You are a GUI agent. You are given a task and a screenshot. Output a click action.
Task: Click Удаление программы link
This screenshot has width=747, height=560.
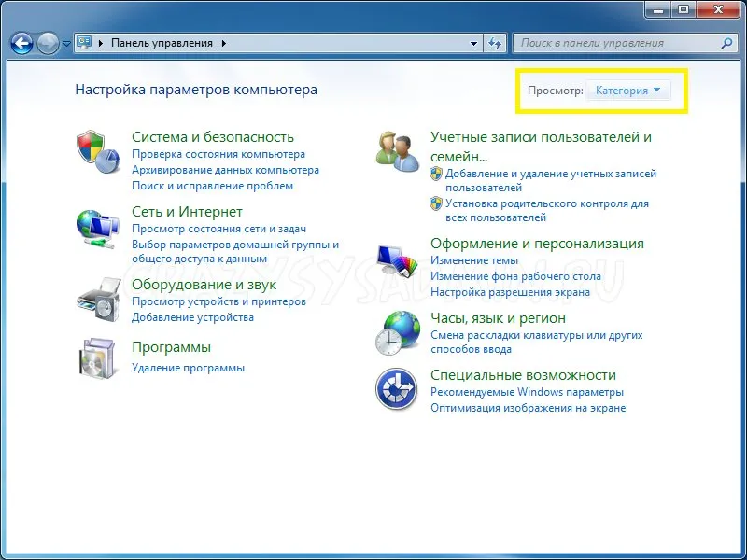point(188,368)
